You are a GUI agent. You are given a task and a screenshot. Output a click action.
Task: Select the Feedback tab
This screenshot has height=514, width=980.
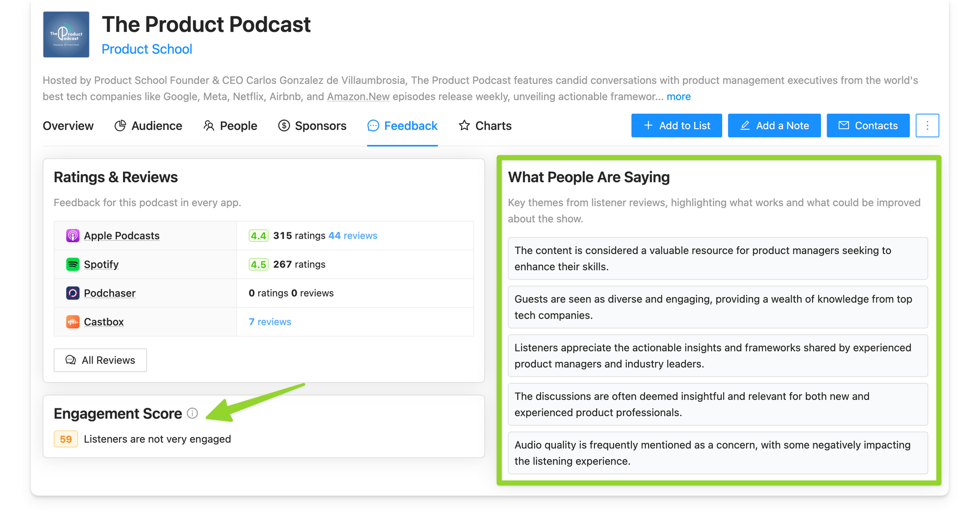402,126
